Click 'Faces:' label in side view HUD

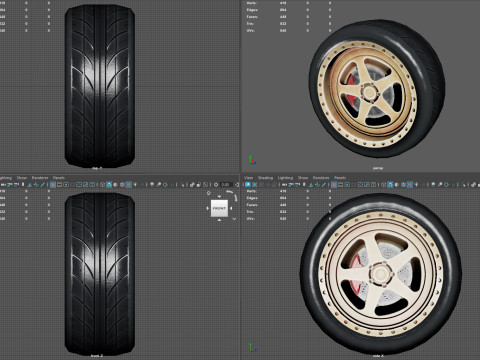click(x=252, y=205)
